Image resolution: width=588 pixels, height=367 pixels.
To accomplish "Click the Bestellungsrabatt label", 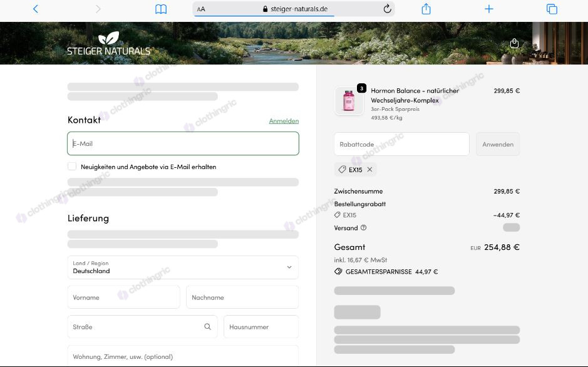I will pos(360,204).
